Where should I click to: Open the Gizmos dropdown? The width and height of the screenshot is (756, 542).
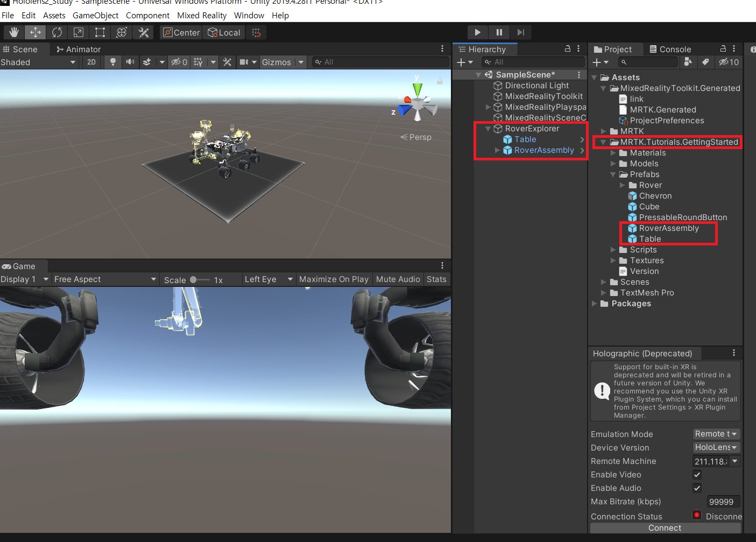point(282,62)
